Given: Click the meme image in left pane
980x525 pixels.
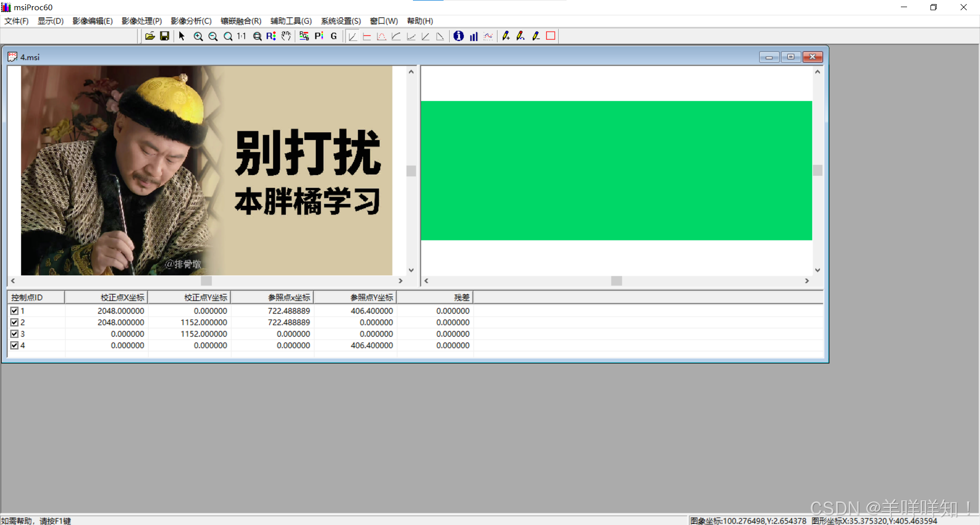Looking at the screenshot, I should tap(207, 171).
